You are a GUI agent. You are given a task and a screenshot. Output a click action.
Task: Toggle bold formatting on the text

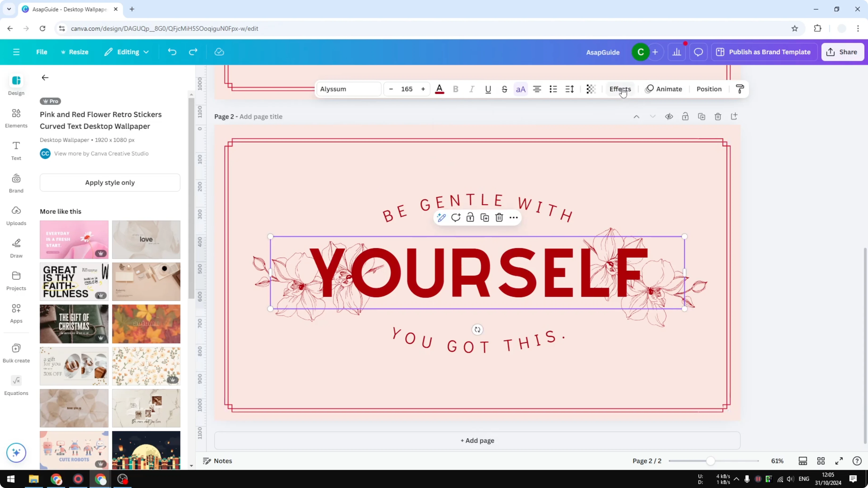pyautogui.click(x=455, y=89)
